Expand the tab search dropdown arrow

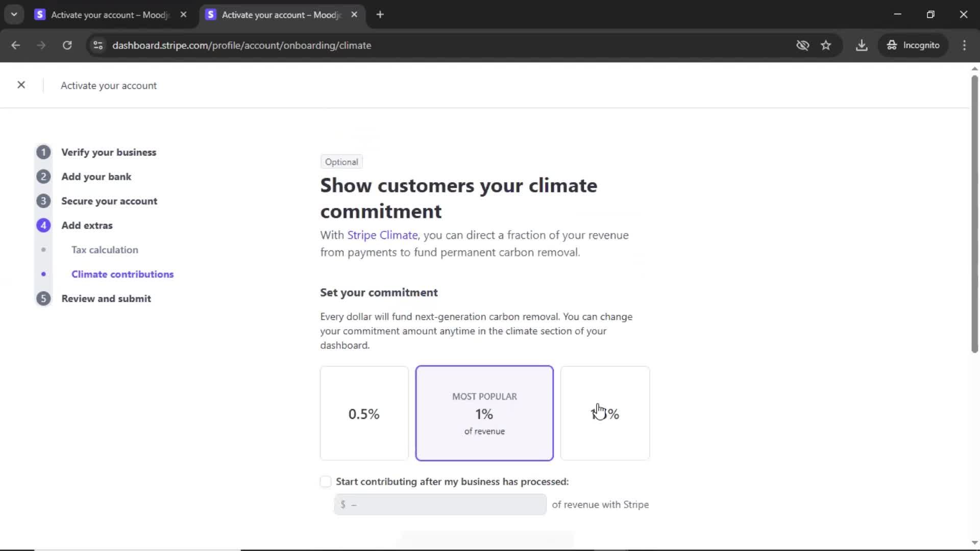pyautogui.click(x=14, y=15)
